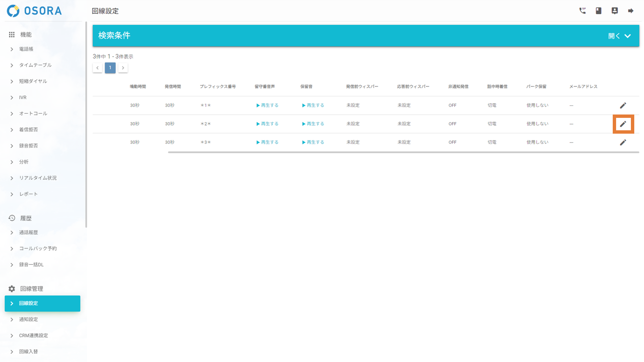Image resolution: width=644 pixels, height=362 pixels.
Task: Edit the line with prefix *2*
Action: tap(623, 124)
